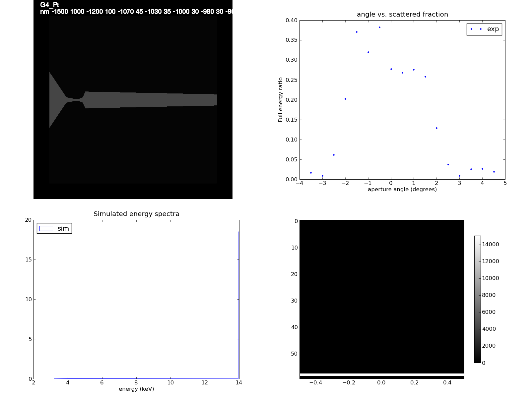
Task: Click the 50 tick on heatmap y-axis
Action: (x=294, y=354)
